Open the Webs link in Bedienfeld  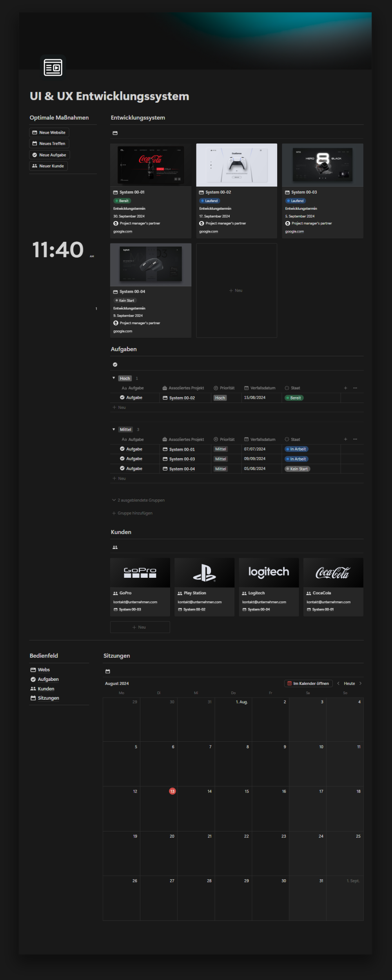(40, 670)
